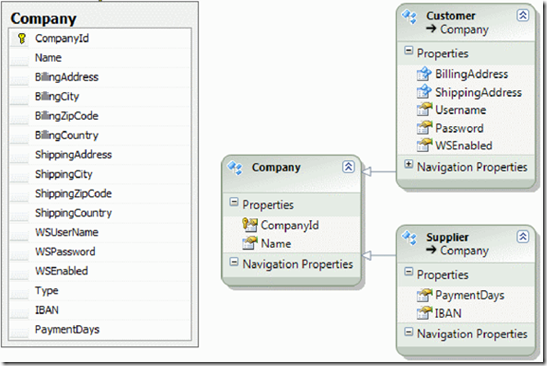Select the Type column row

pos(100,291)
